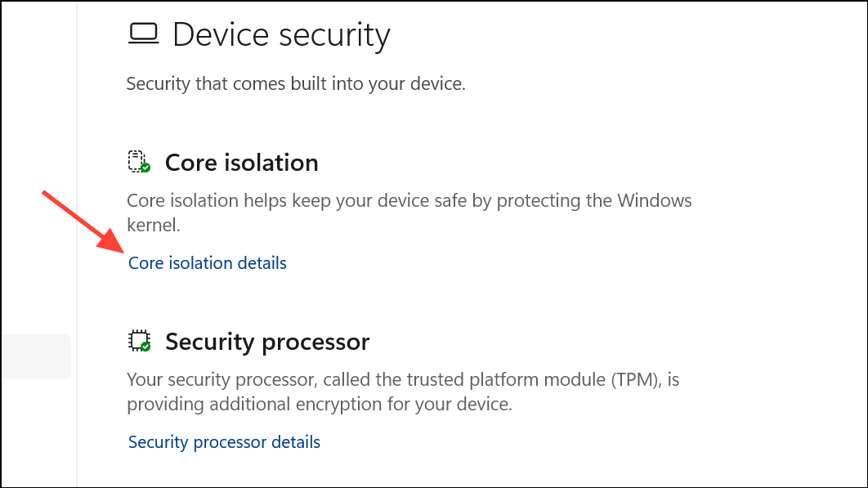This screenshot has height=488, width=868.
Task: Click "Security that comes built into your device" subtitle
Action: [x=295, y=83]
